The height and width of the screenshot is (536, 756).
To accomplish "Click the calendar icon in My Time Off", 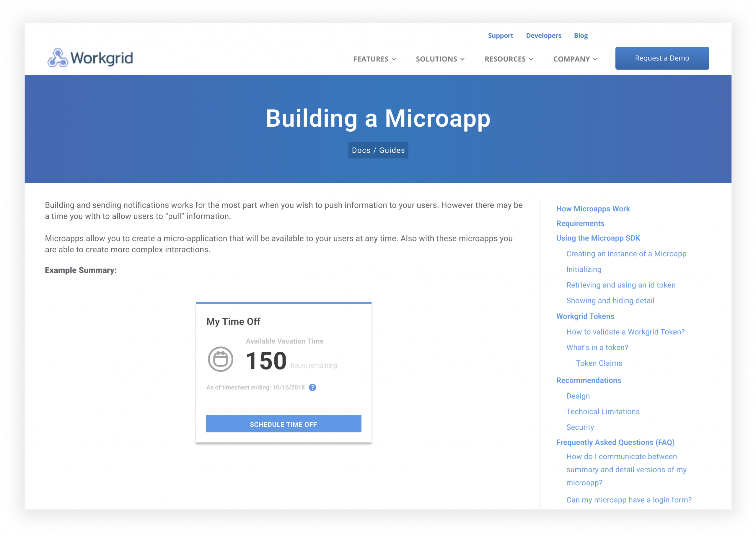I will click(x=221, y=359).
